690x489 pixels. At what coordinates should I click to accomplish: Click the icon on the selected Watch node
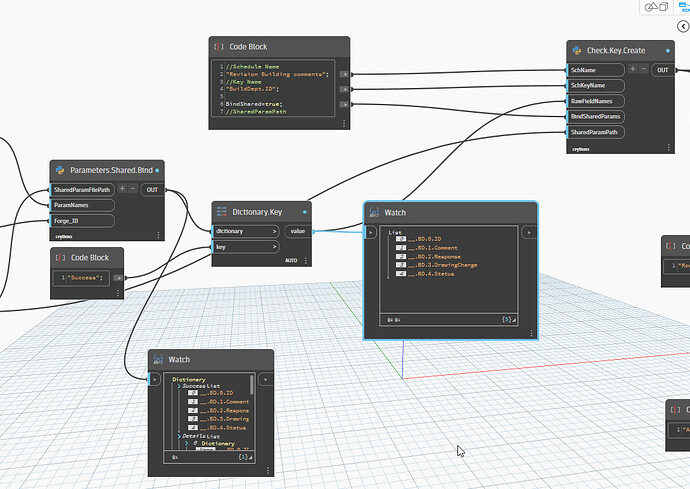pos(373,213)
